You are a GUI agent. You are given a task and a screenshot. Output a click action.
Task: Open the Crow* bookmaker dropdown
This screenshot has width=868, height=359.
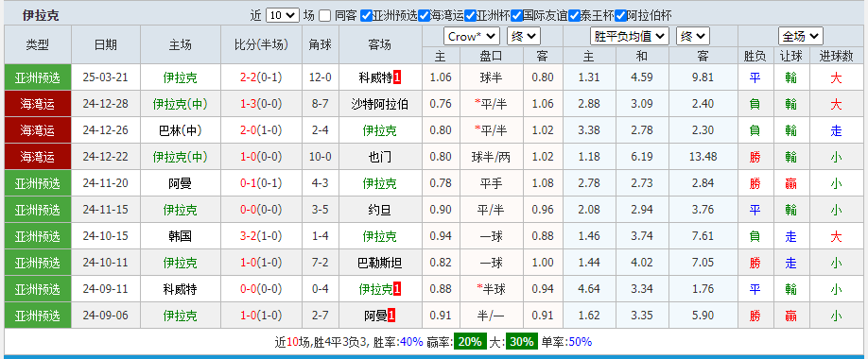pyautogui.click(x=472, y=37)
